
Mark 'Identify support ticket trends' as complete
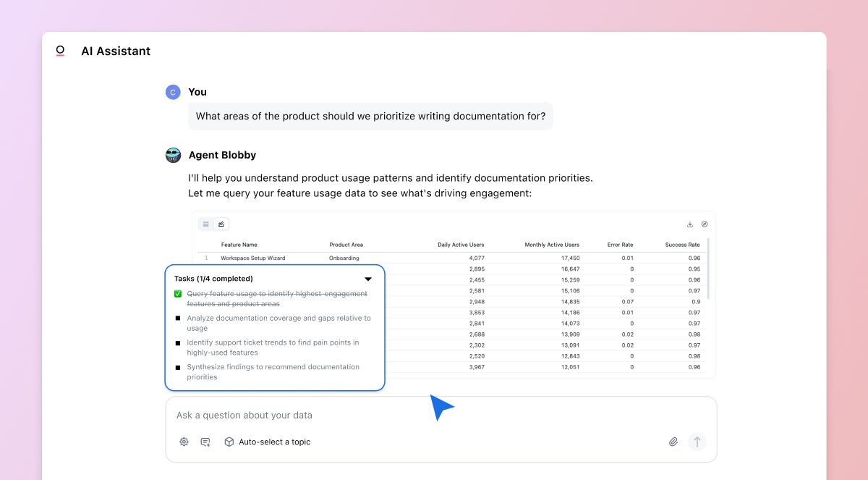177,342
